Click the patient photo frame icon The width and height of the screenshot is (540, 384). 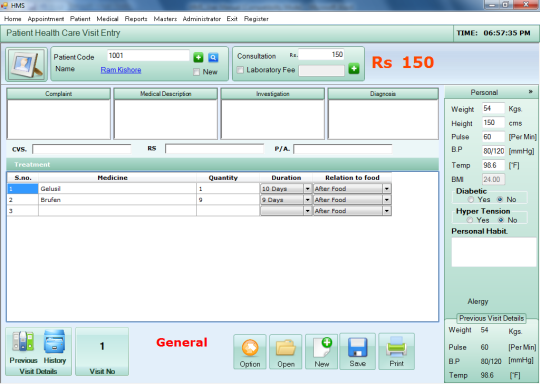(27, 64)
